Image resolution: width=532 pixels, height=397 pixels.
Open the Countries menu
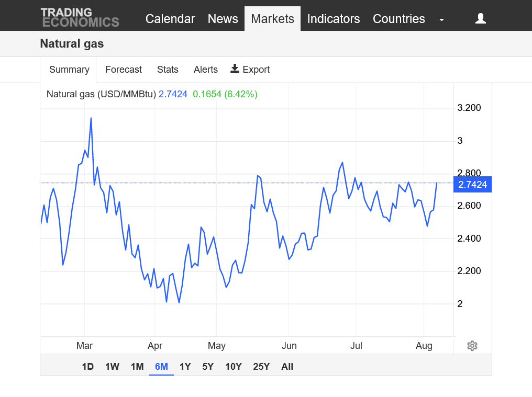click(398, 19)
